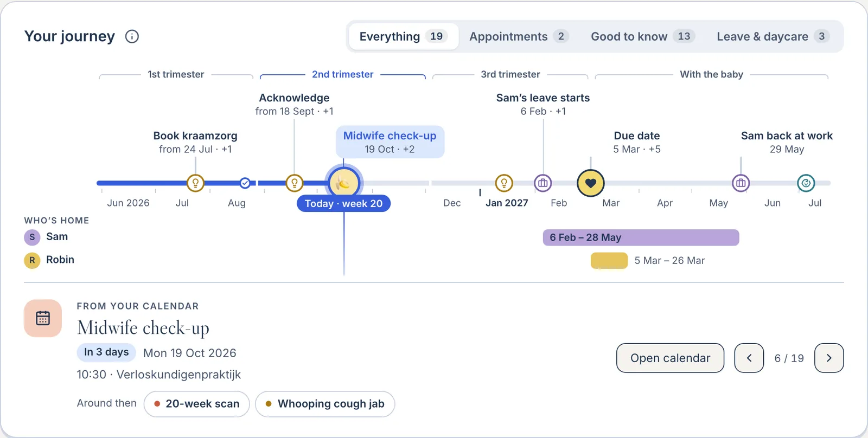Select the Acknowledge lightbulb marker

pyautogui.click(x=295, y=183)
